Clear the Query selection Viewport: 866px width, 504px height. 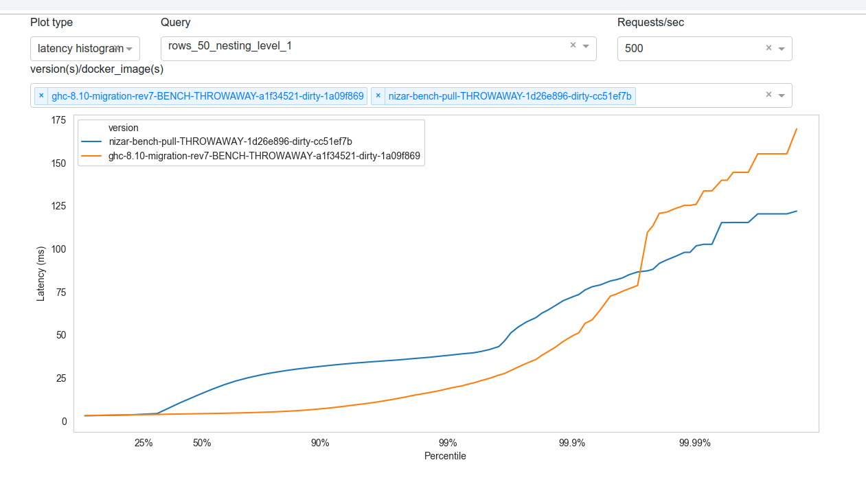tap(573, 45)
